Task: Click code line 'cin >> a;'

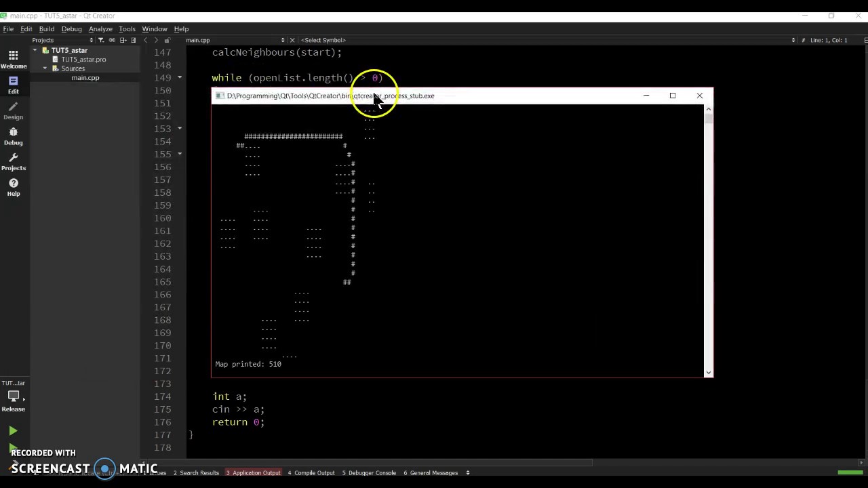Action: [238, 409]
